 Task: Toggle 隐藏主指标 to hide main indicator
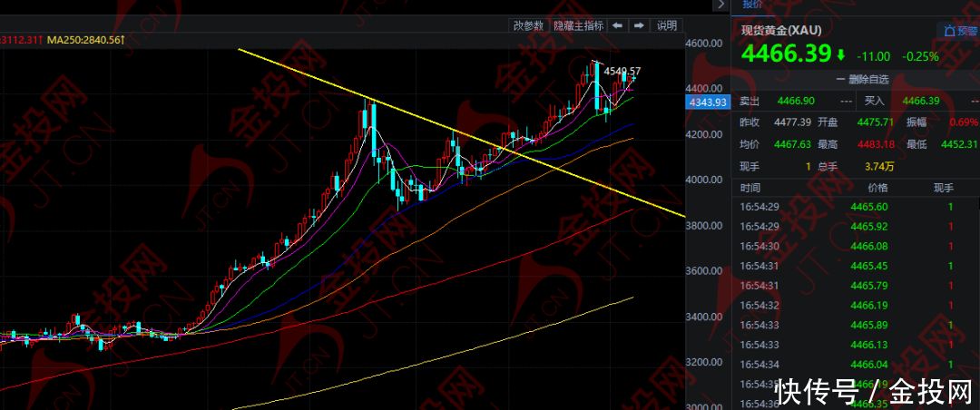(579, 25)
